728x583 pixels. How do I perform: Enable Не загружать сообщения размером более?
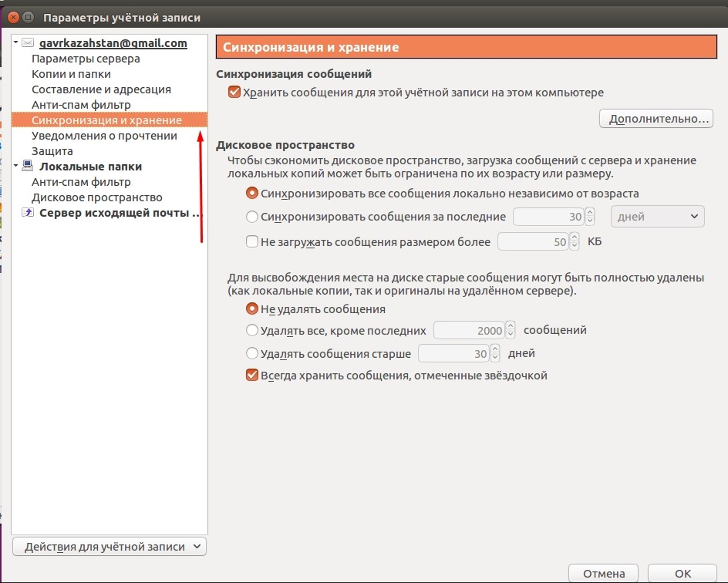click(252, 241)
